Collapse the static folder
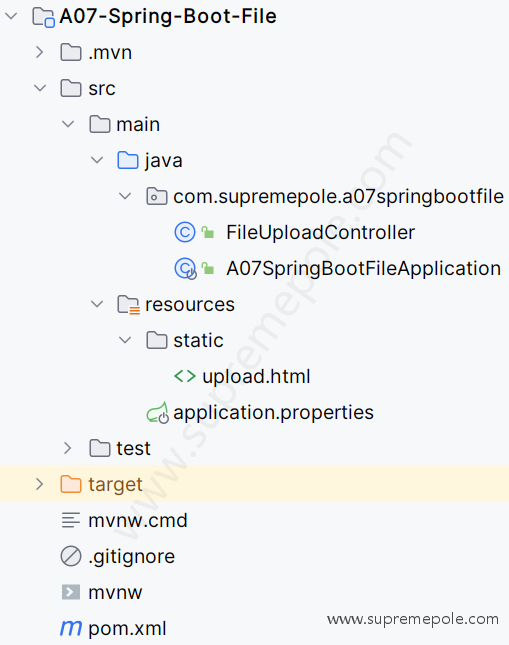This screenshot has width=509, height=645. click(x=125, y=340)
